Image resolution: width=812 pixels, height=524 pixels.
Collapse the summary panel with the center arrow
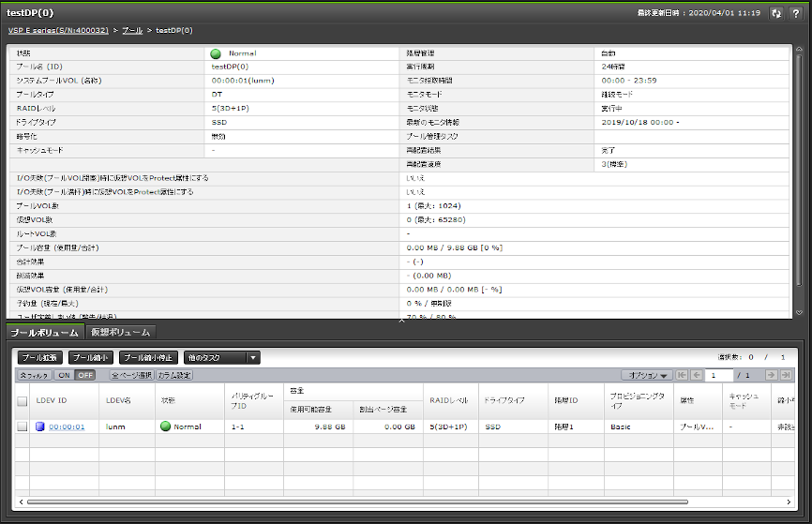point(402,321)
